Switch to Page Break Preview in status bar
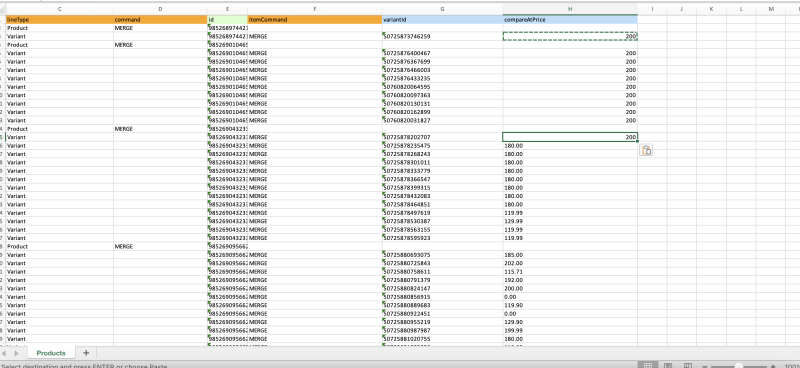 pyautogui.click(x=688, y=365)
